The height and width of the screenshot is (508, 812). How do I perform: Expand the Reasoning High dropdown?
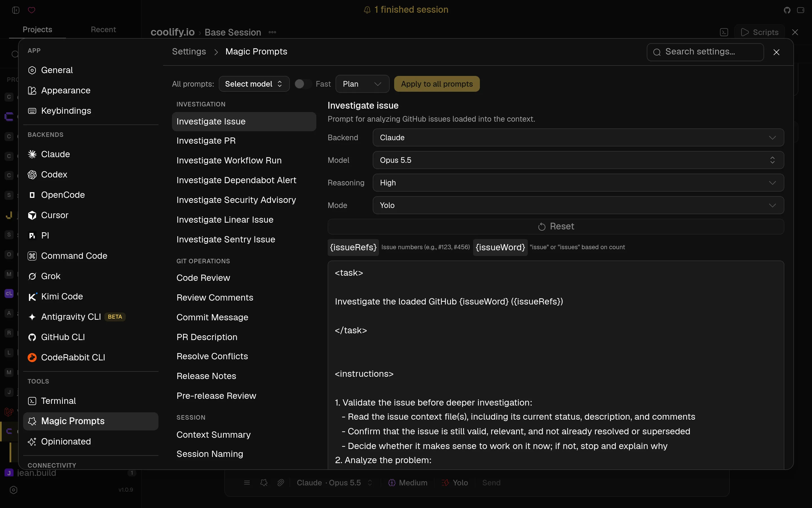click(x=578, y=182)
